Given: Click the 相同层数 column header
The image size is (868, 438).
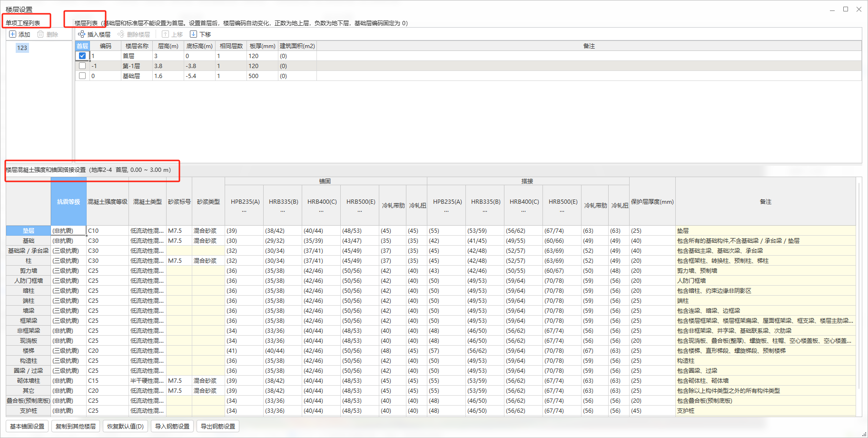Looking at the screenshot, I should pos(231,46).
